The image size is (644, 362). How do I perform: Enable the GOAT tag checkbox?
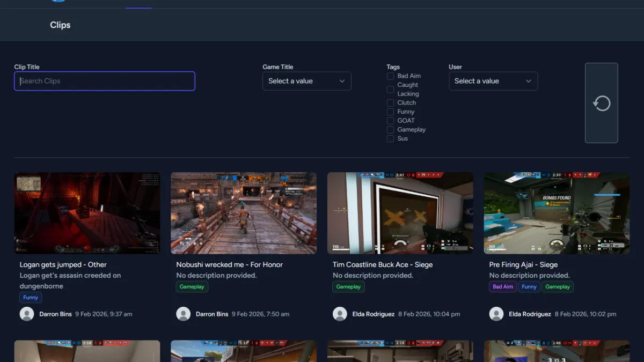390,121
